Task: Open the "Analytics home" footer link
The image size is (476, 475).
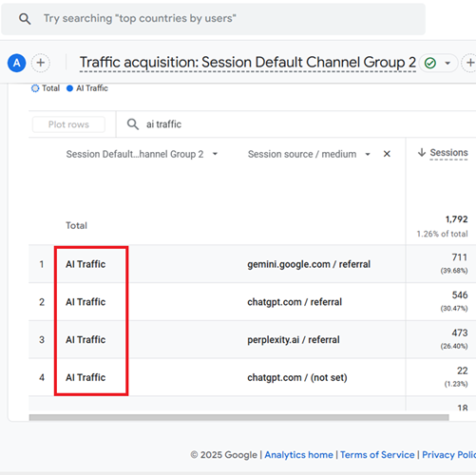Action: (298, 455)
